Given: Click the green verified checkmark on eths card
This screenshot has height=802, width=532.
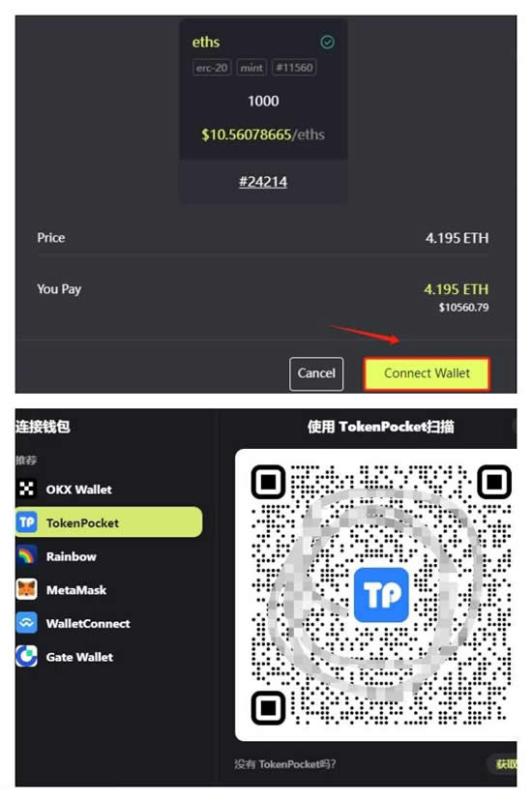Looking at the screenshot, I should (327, 42).
